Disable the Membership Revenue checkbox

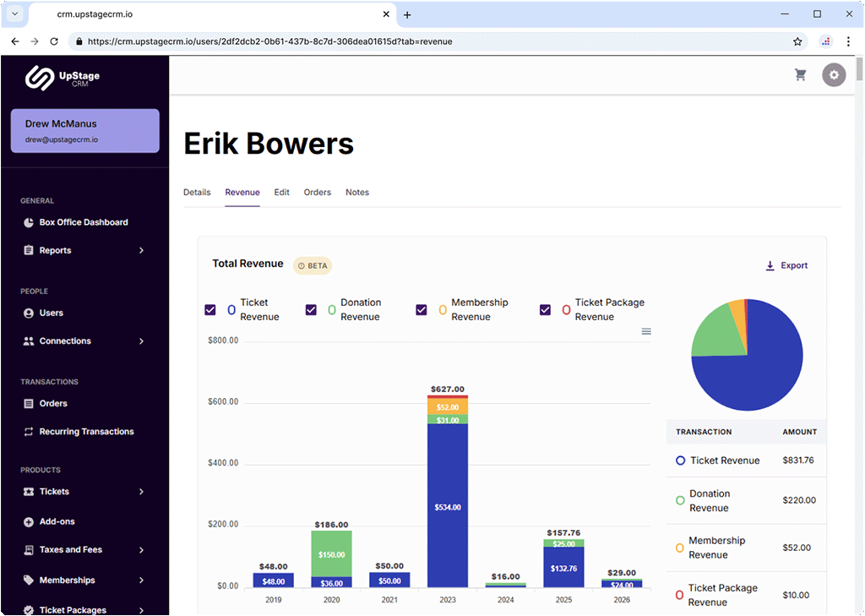(422, 310)
